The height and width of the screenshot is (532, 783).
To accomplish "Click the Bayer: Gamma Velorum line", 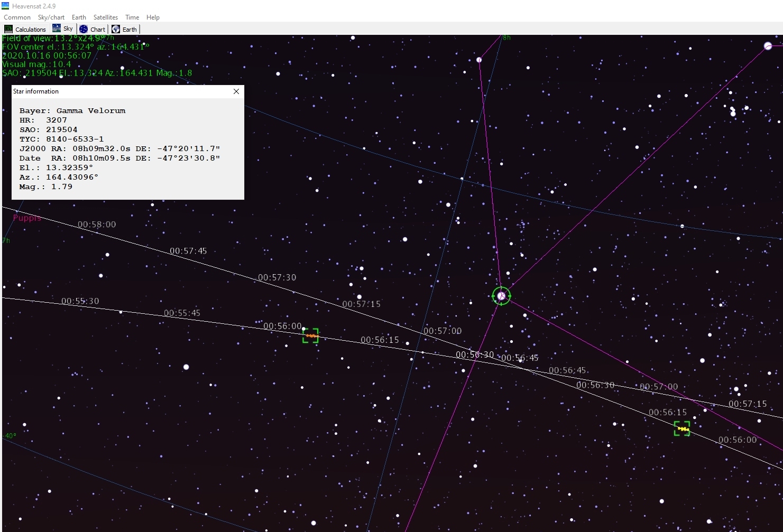I will pos(72,111).
